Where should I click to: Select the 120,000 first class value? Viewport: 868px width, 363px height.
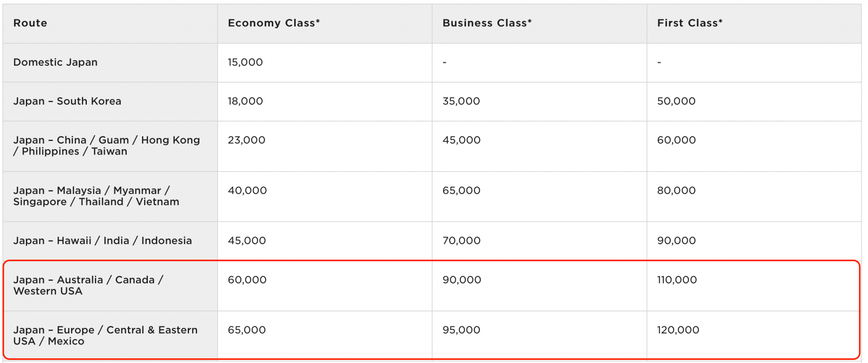678,330
